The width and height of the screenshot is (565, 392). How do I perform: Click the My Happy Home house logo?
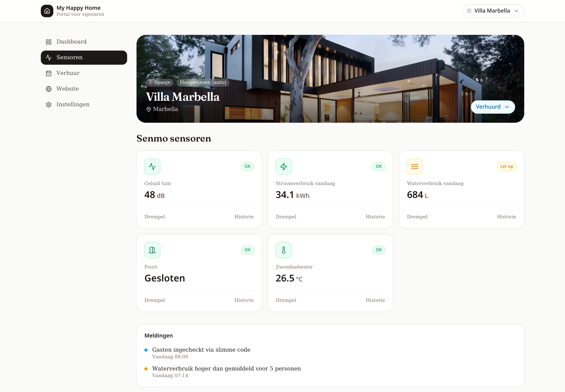point(47,11)
